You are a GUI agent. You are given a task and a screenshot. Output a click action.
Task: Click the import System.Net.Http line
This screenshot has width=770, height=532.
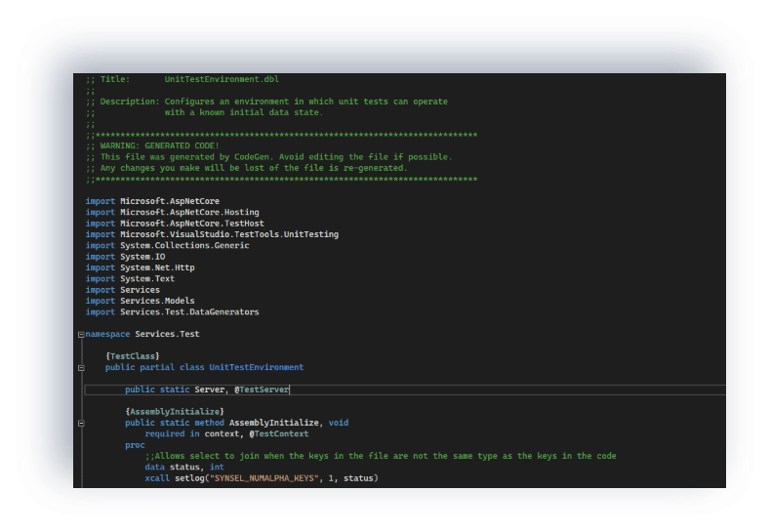pyautogui.click(x=146, y=267)
